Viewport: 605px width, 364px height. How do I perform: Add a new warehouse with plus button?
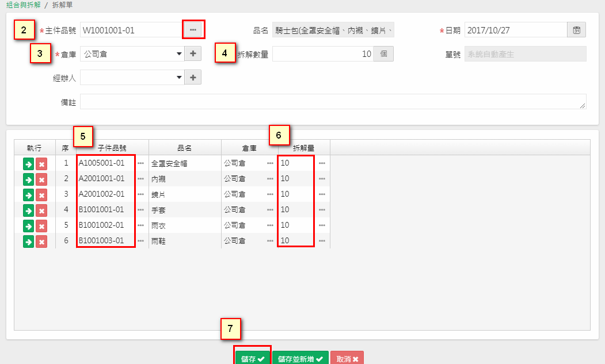(x=193, y=53)
